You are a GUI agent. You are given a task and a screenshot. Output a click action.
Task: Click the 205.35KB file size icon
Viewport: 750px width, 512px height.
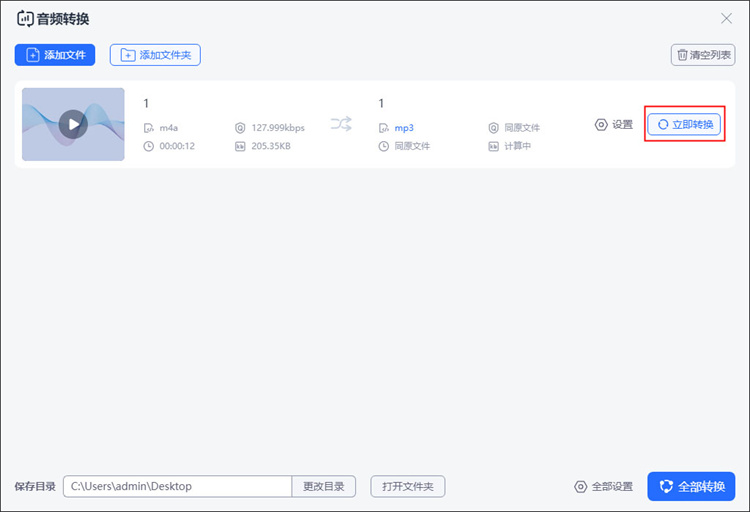(240, 146)
